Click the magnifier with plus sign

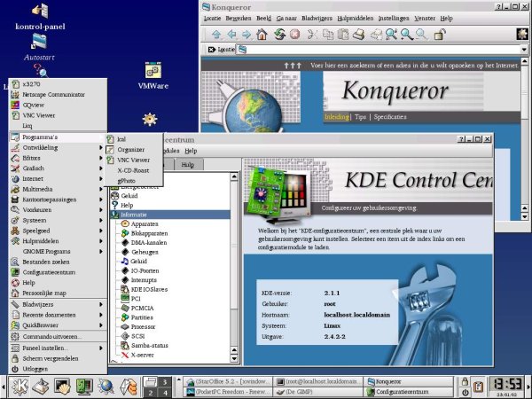click(406, 35)
